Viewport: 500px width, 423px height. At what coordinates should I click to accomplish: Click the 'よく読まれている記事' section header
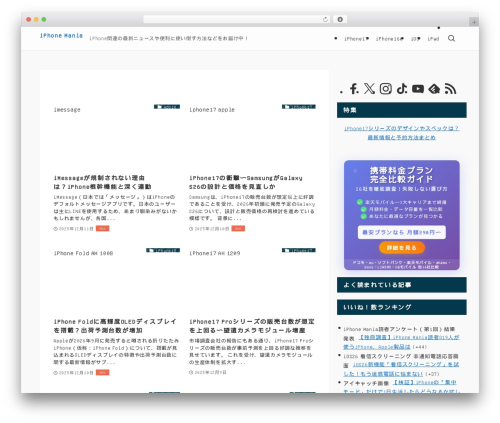pos(402,285)
